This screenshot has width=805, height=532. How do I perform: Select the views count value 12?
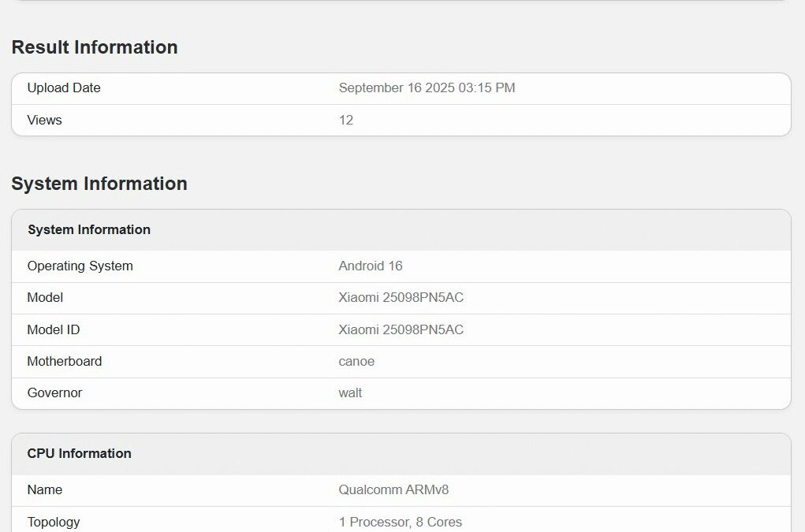point(346,120)
